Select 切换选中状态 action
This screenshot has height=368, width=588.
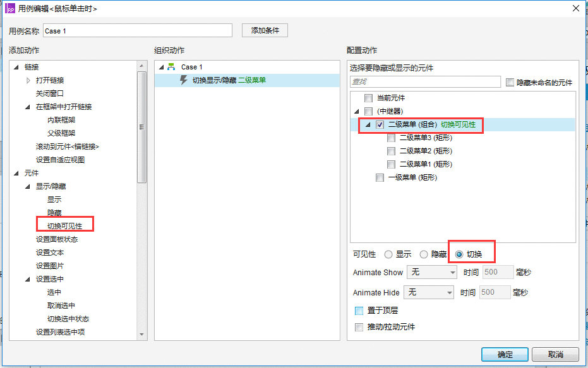pos(68,319)
